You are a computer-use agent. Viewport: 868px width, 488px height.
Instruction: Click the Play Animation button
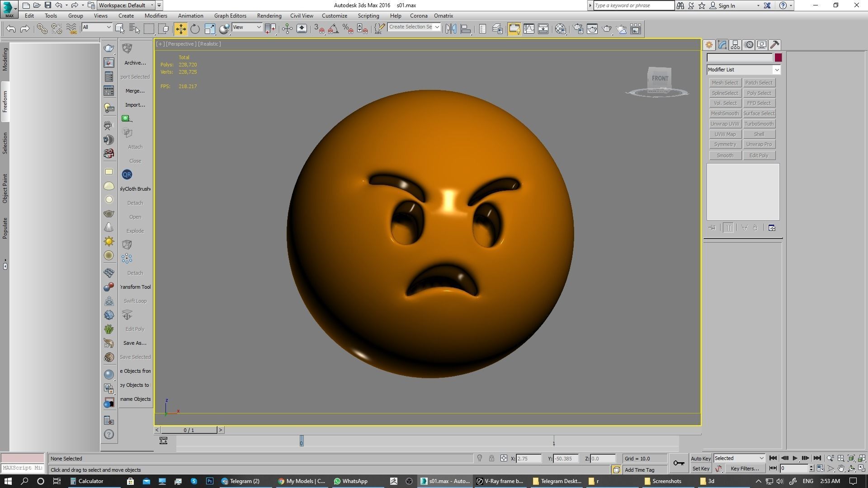point(795,458)
